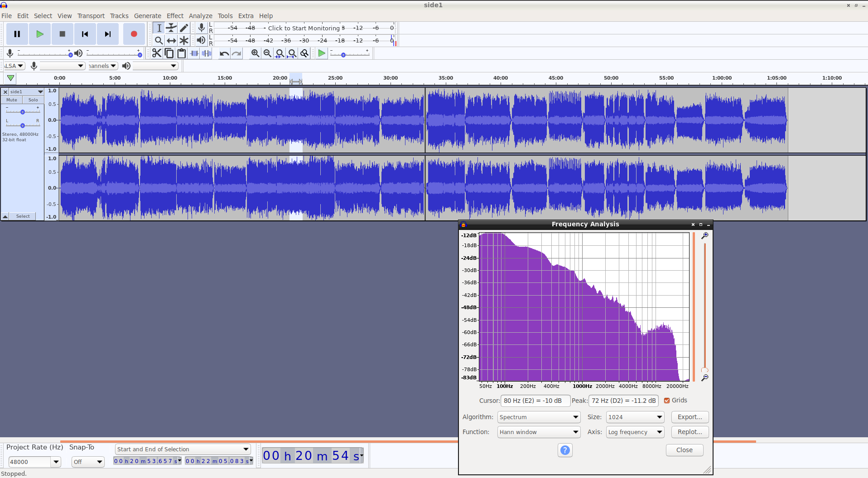Zoom out on frequency plot vertically

coord(704,378)
